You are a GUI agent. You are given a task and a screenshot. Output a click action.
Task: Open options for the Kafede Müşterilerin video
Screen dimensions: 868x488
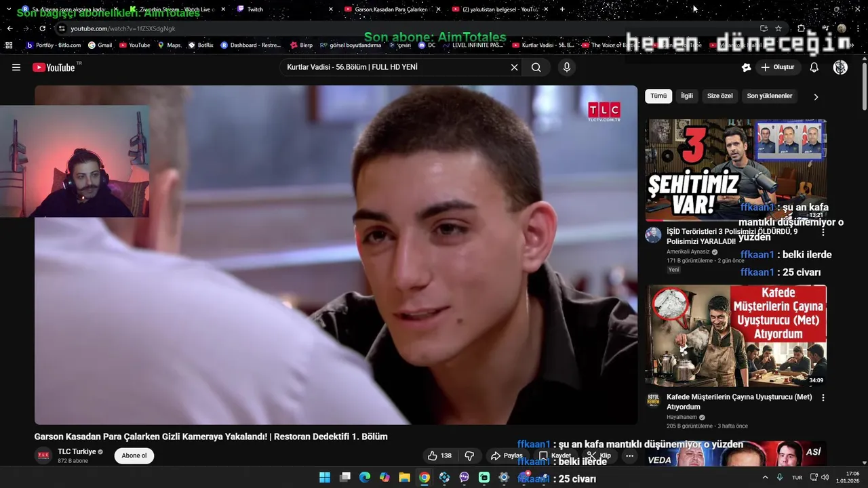pos(823,398)
